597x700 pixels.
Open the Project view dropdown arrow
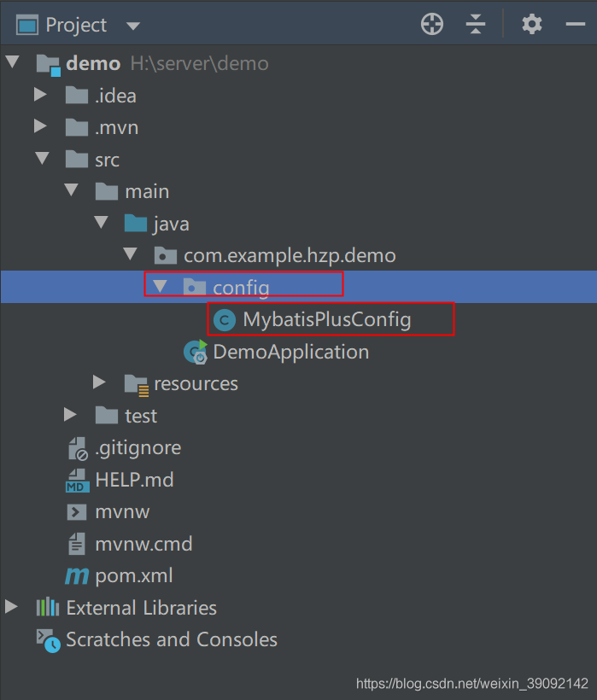pyautogui.click(x=132, y=26)
